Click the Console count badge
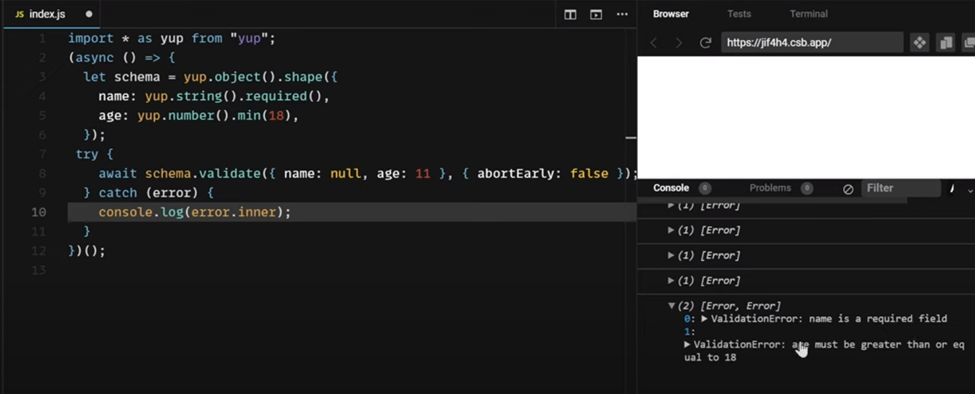The width and height of the screenshot is (975, 394). tap(705, 188)
